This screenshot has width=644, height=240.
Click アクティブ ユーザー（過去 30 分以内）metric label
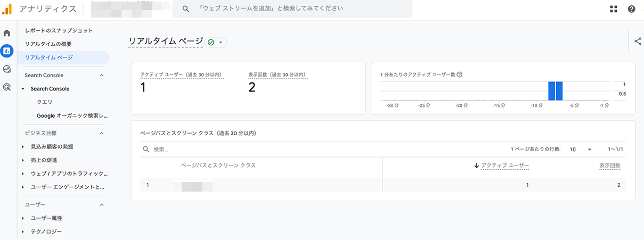181,75
